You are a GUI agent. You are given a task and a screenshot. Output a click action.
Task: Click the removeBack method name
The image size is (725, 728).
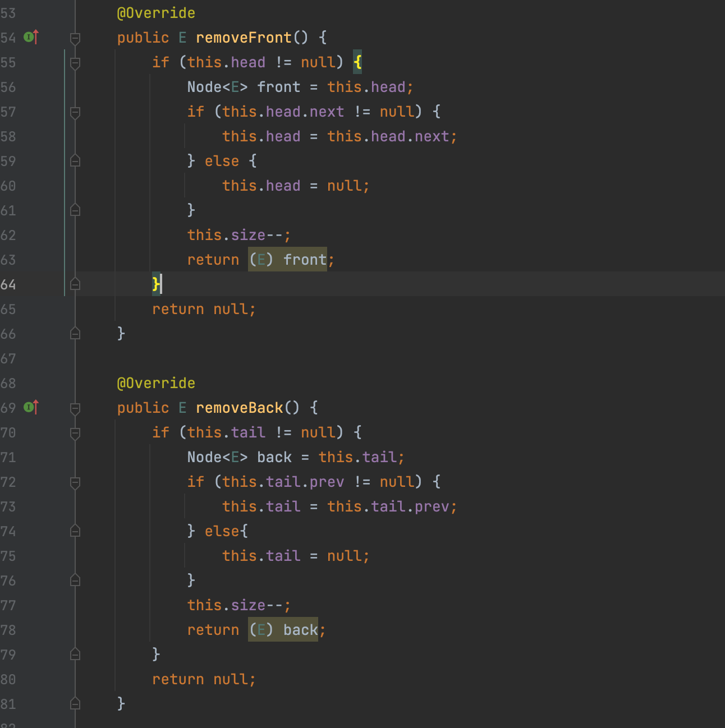tap(240, 408)
